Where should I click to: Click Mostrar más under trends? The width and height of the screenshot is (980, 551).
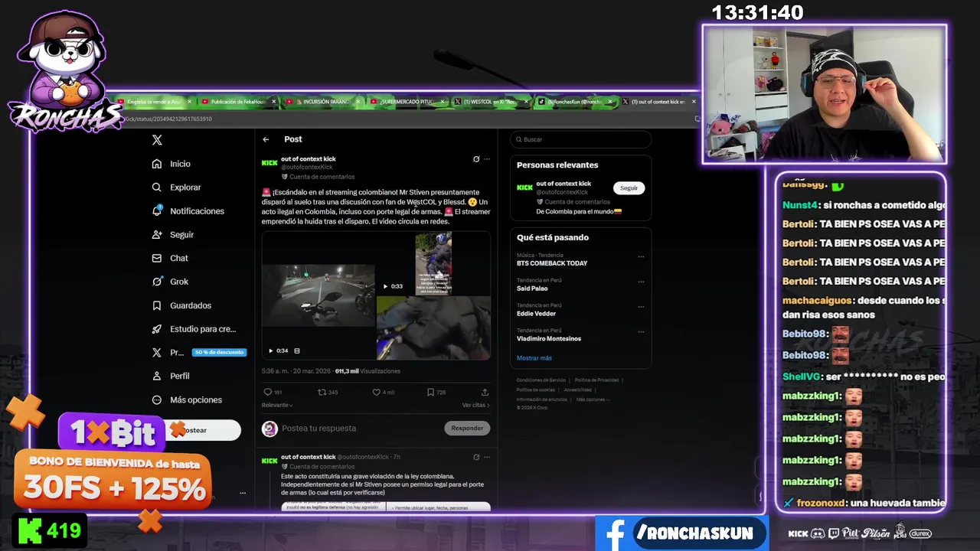click(534, 358)
